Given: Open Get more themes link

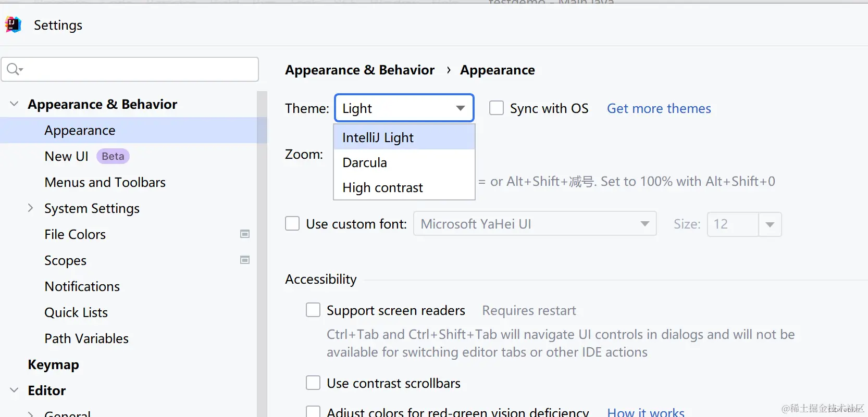Looking at the screenshot, I should point(659,108).
